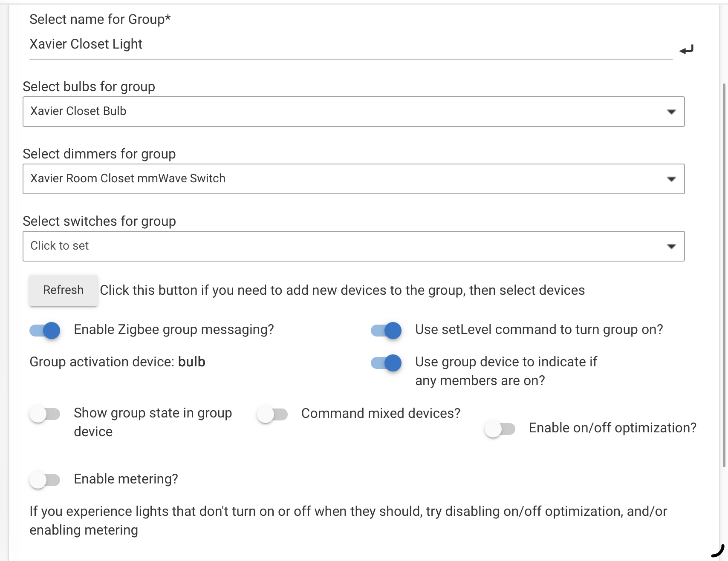Click the dropdown arrow in bulbs selector
728x561 pixels.
pyautogui.click(x=671, y=112)
